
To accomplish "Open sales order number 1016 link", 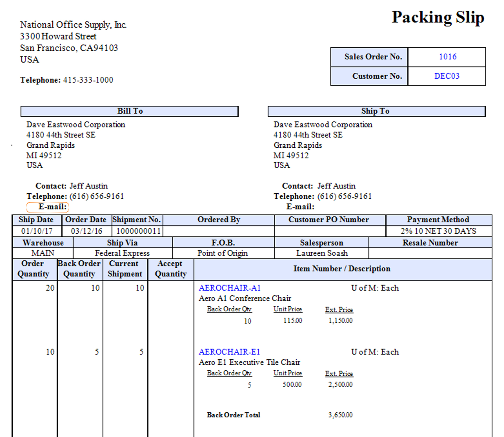I will (447, 57).
